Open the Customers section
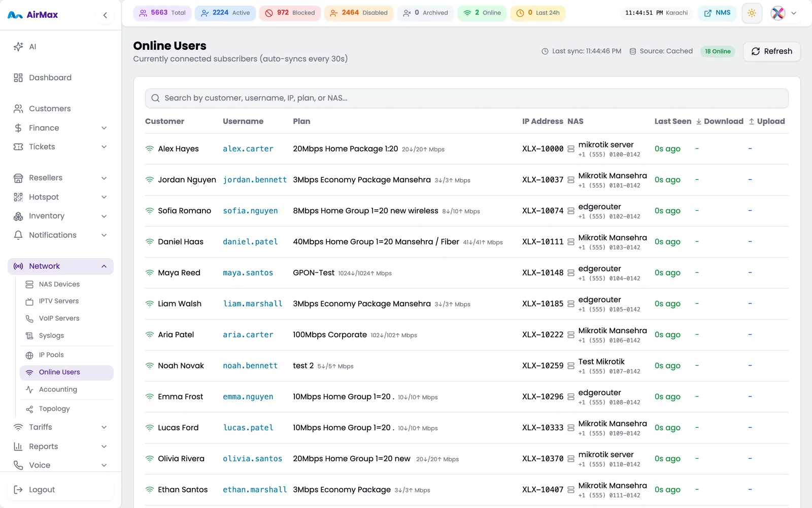The width and height of the screenshot is (812, 508). tap(60, 109)
